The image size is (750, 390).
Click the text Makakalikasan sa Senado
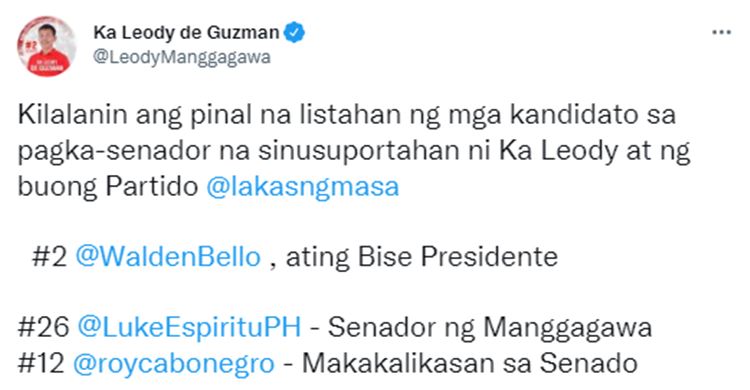point(470,364)
